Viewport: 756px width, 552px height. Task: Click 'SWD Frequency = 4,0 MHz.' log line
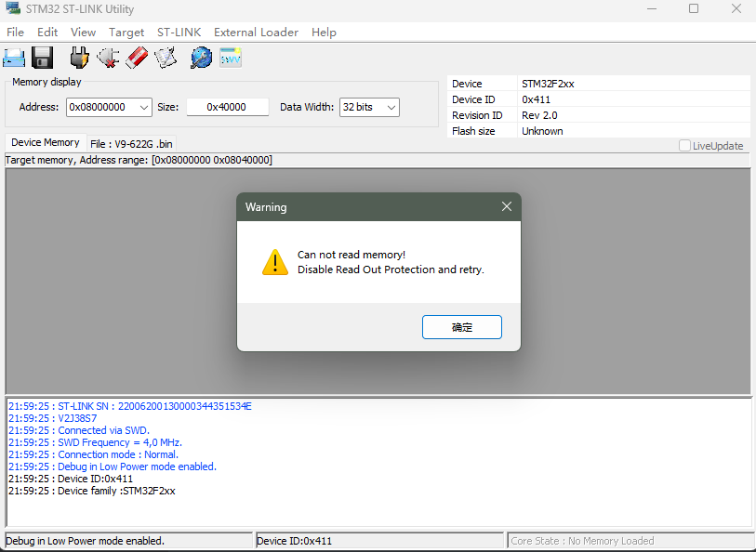click(96, 442)
